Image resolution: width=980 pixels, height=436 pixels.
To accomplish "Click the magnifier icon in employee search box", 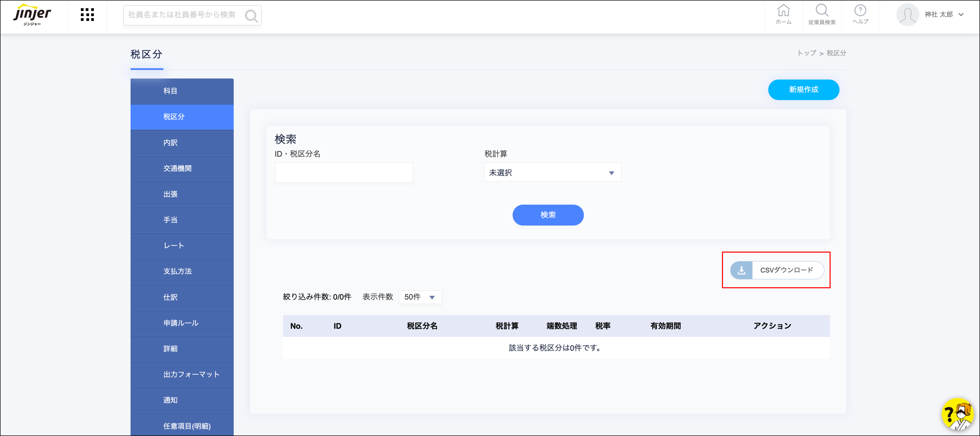I will [x=251, y=16].
